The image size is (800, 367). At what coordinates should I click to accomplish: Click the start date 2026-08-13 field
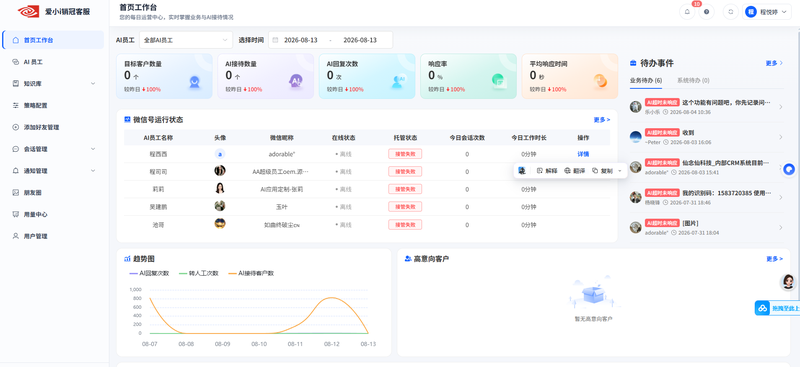click(x=301, y=40)
